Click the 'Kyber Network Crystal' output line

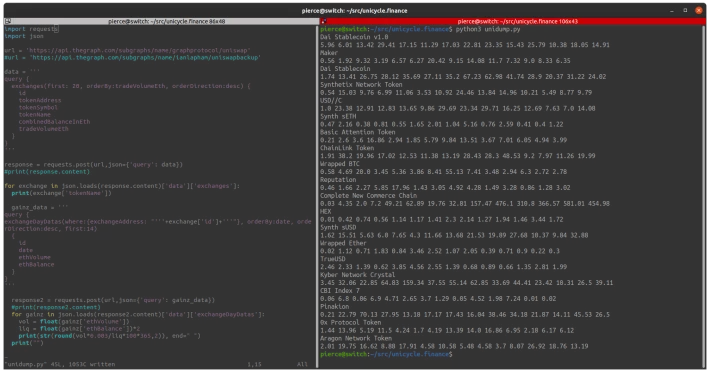click(358, 275)
